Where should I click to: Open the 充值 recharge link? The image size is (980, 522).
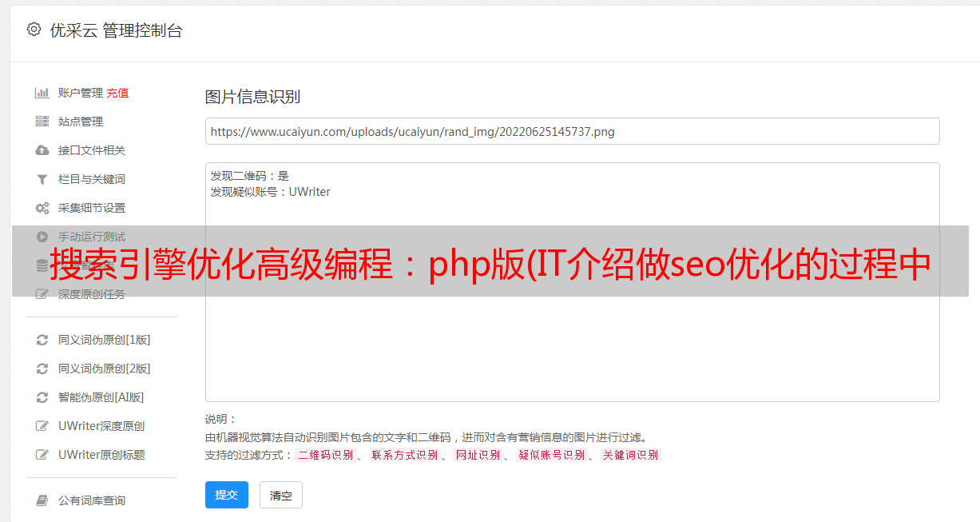[117, 93]
